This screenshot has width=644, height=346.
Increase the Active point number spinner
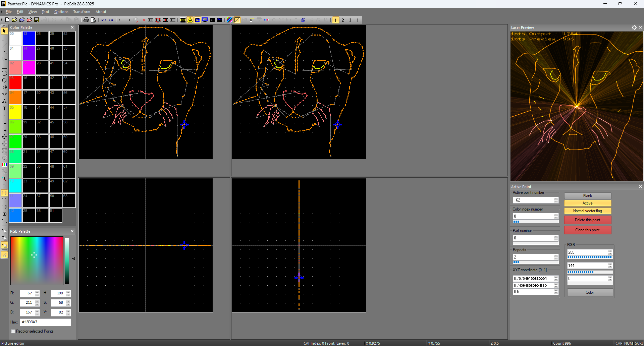click(556, 199)
